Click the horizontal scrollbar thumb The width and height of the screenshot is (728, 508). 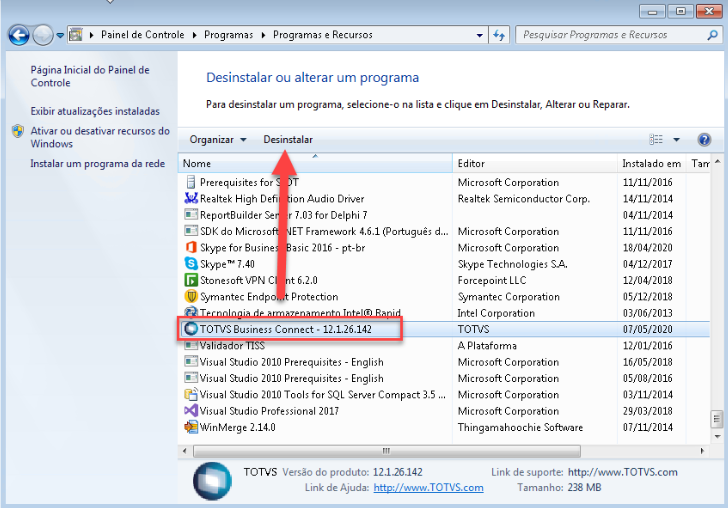pyautogui.click(x=386, y=450)
